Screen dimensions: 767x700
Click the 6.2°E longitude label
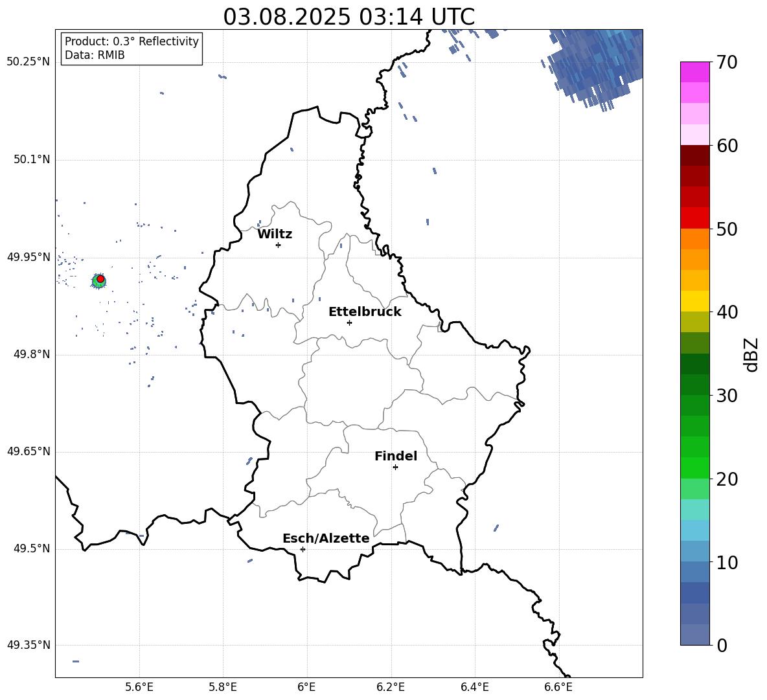coord(391,687)
